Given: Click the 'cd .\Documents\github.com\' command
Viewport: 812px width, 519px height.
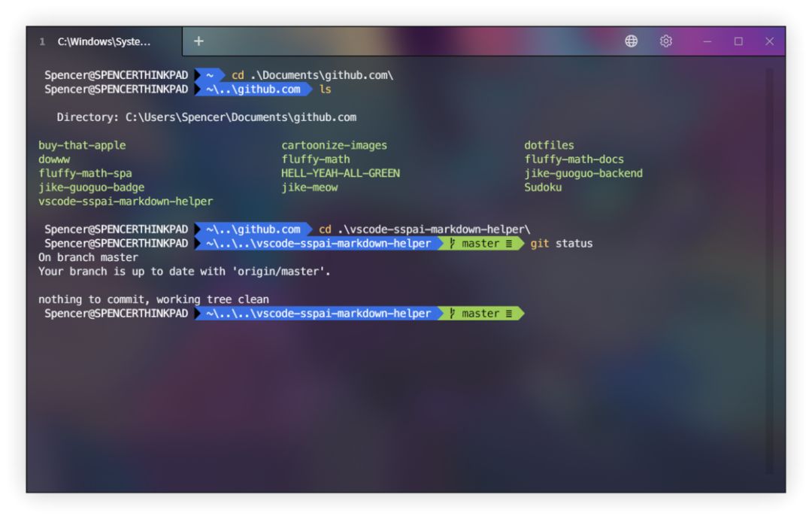Looking at the screenshot, I should (312, 75).
